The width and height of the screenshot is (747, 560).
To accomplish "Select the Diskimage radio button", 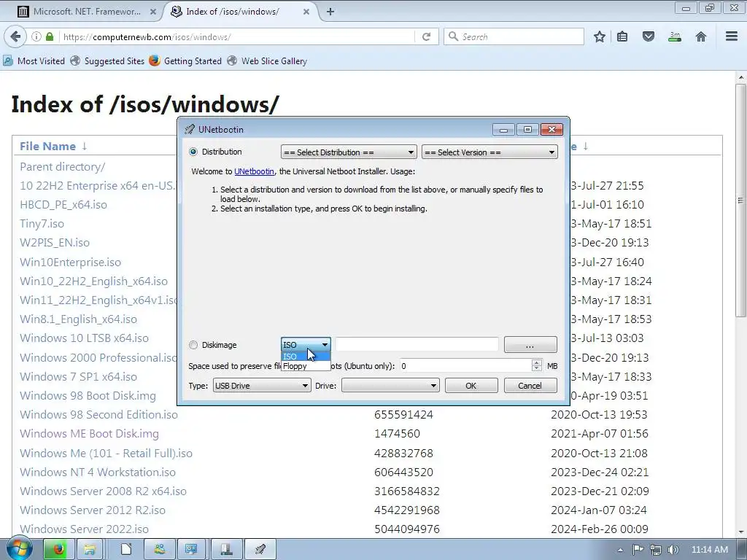I will tap(193, 345).
